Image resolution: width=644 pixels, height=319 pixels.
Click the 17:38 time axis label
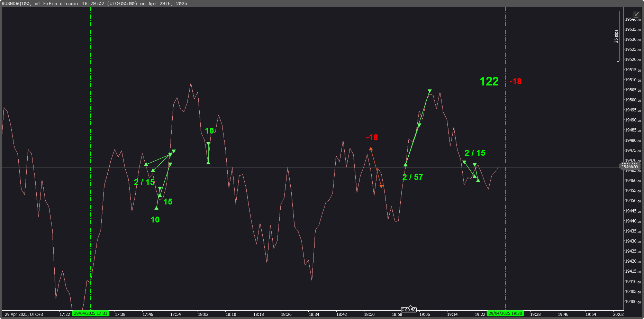pyautogui.click(x=120, y=315)
